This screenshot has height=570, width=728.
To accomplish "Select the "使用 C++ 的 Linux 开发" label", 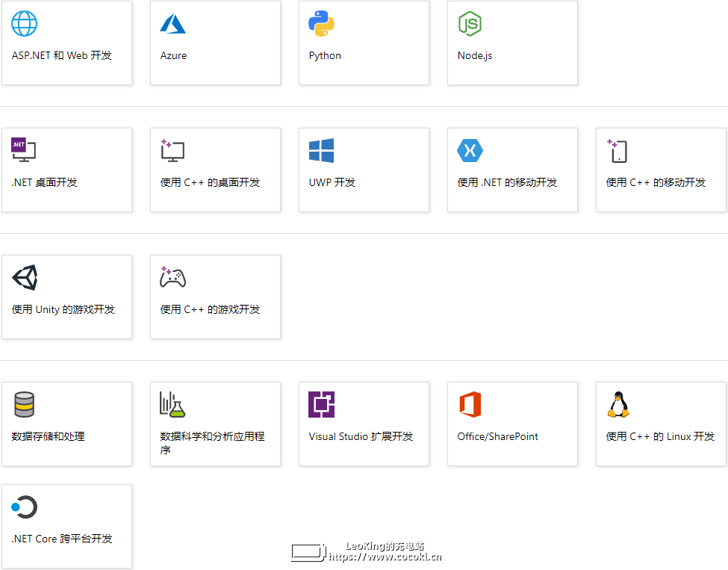I will coord(660,436).
